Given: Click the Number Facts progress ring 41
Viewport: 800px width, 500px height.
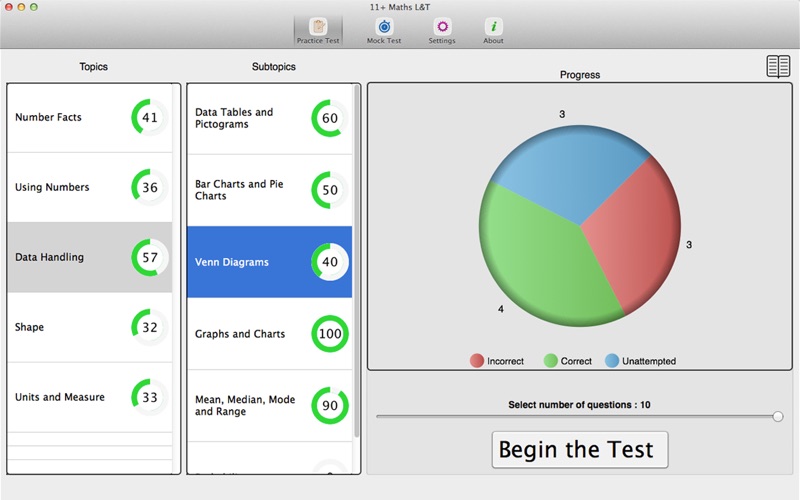Looking at the screenshot, I should [x=149, y=117].
